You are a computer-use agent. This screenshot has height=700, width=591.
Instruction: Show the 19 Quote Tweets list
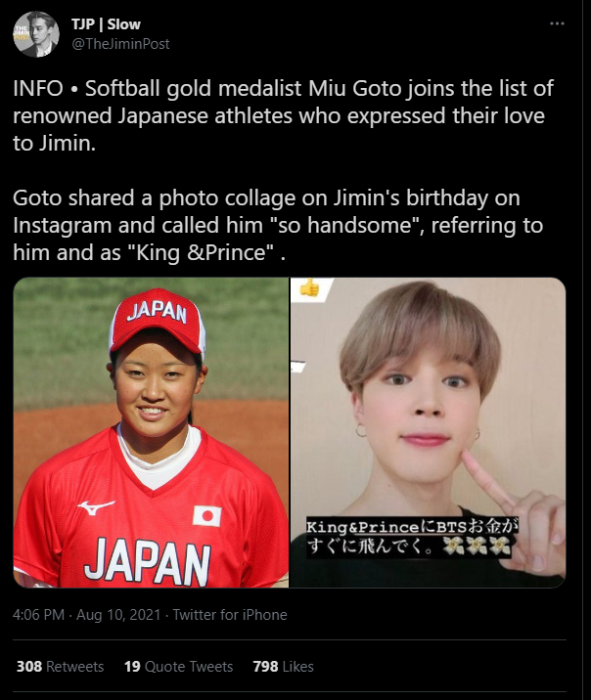179,667
